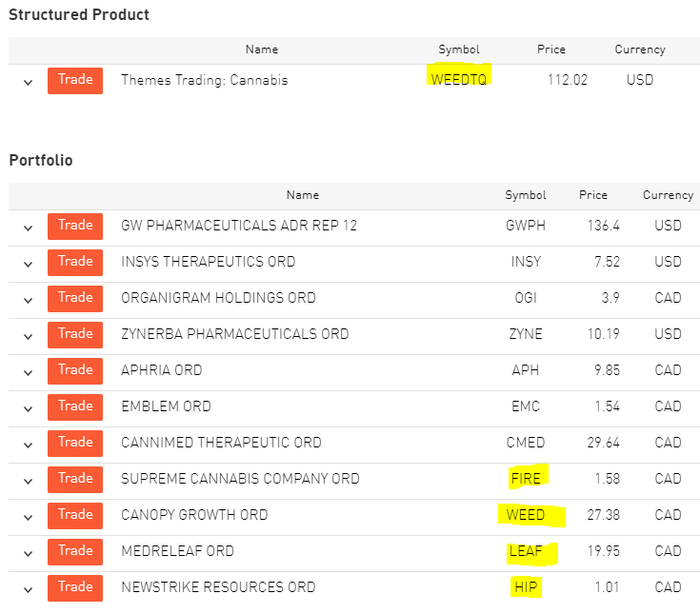Screen dimensions: 700x614
Task: Click the Structured Product heading
Action: 79,14
